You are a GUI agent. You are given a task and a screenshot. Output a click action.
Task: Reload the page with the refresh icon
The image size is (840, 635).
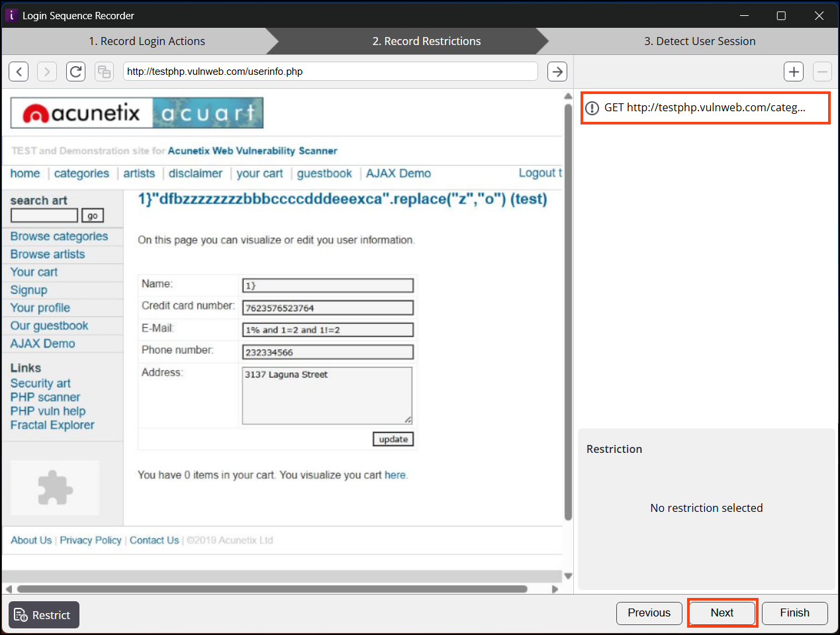click(x=76, y=72)
